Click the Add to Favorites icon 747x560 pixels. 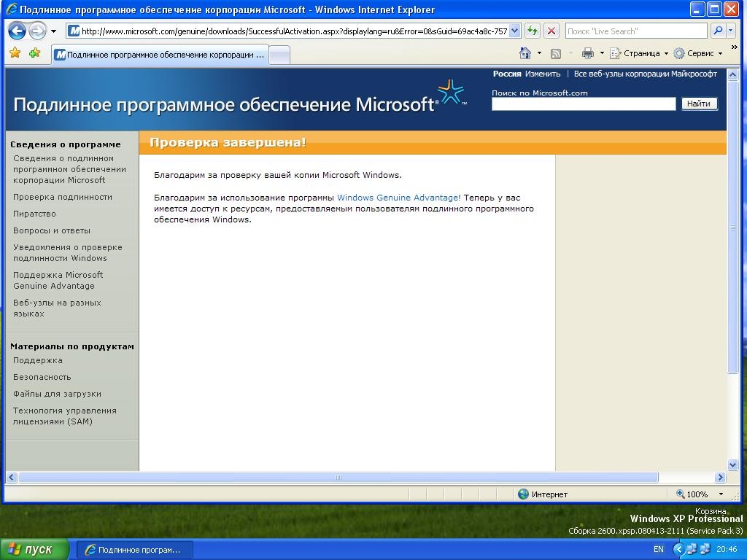click(x=34, y=53)
